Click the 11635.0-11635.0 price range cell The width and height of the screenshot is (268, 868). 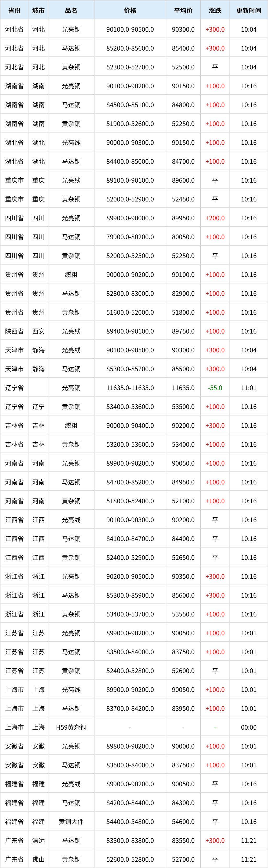[x=130, y=388]
